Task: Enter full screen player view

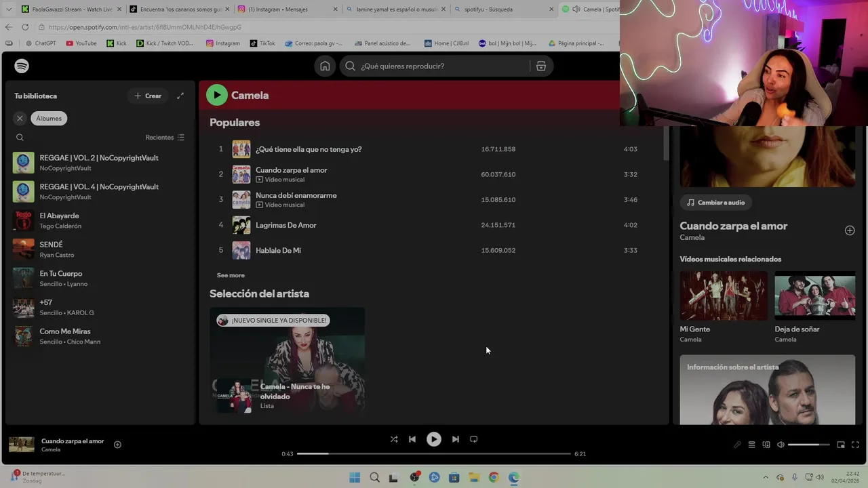Action: [x=855, y=445]
